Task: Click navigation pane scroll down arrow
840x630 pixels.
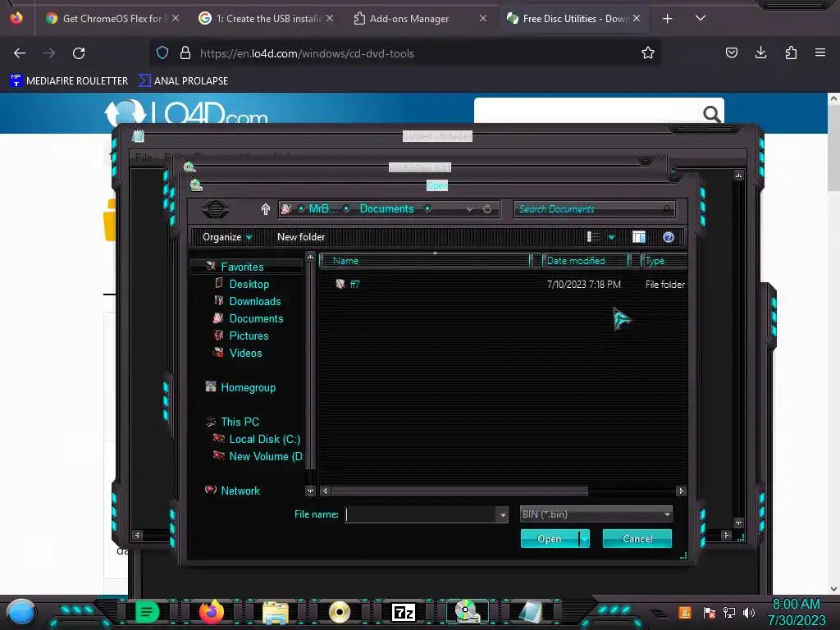Action: 310,491
